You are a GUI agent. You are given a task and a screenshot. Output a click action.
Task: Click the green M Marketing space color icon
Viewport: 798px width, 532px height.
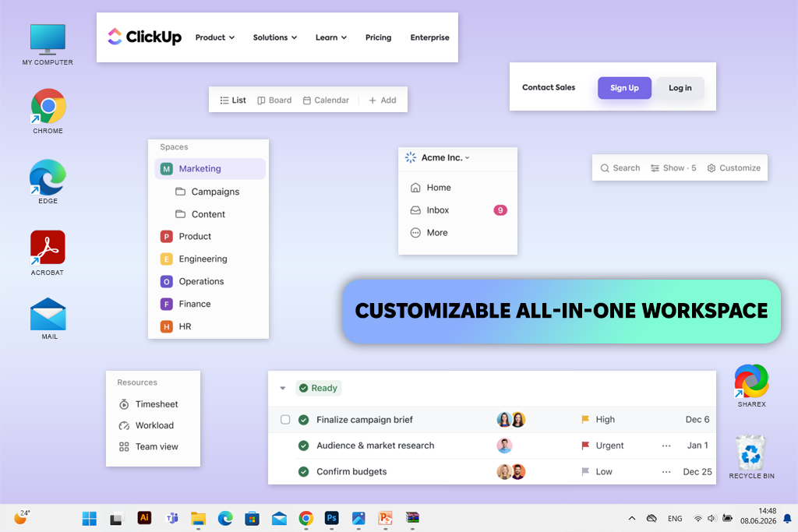pos(167,169)
